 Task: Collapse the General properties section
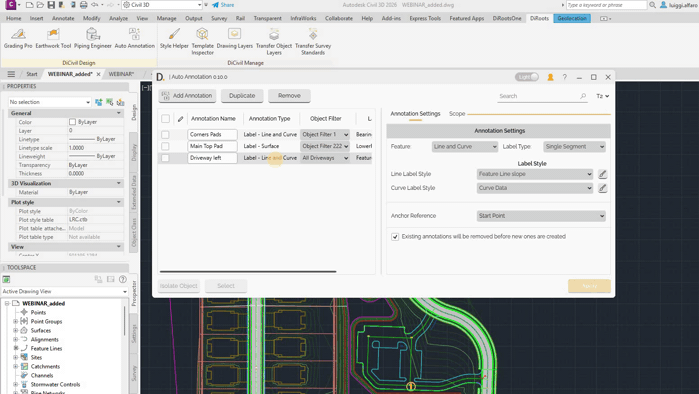pos(119,113)
